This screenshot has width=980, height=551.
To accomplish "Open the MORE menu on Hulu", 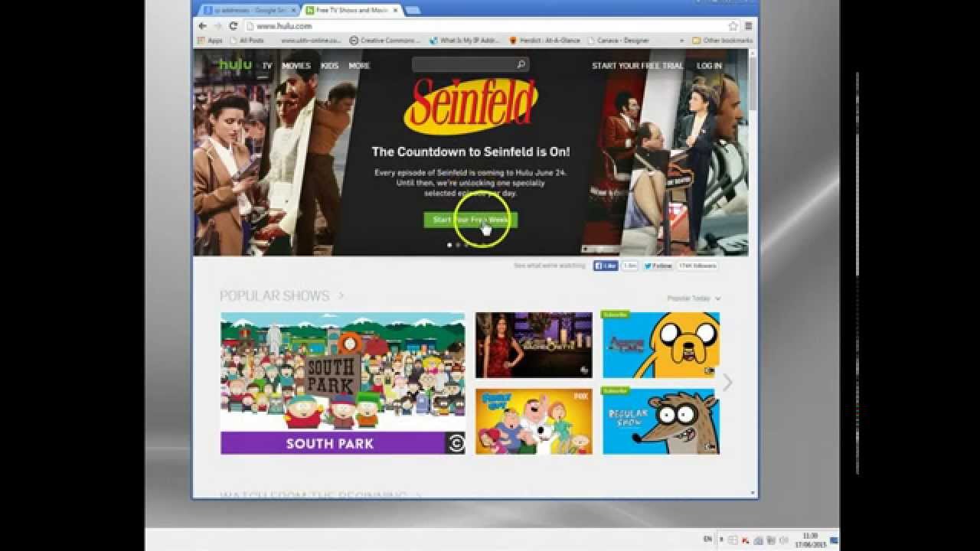I will (x=359, y=66).
